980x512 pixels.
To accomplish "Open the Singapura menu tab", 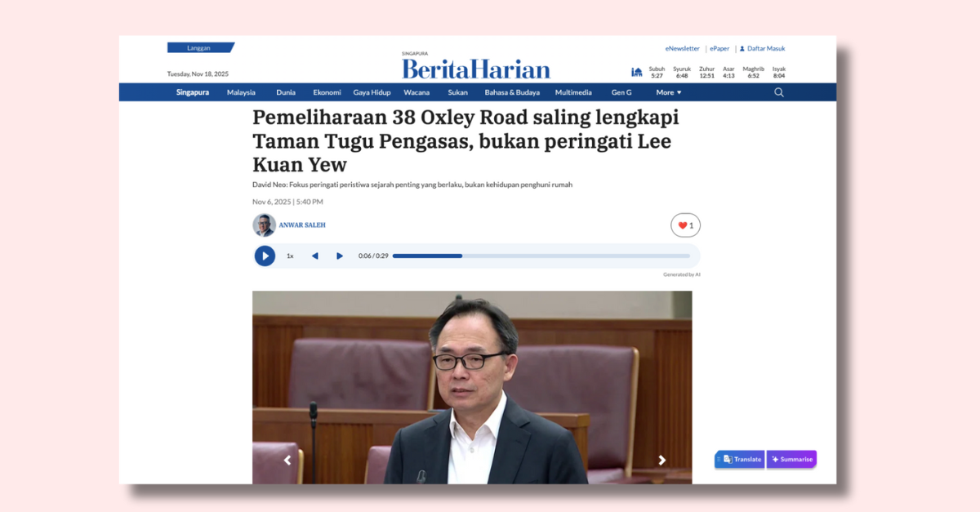I will tap(193, 92).
